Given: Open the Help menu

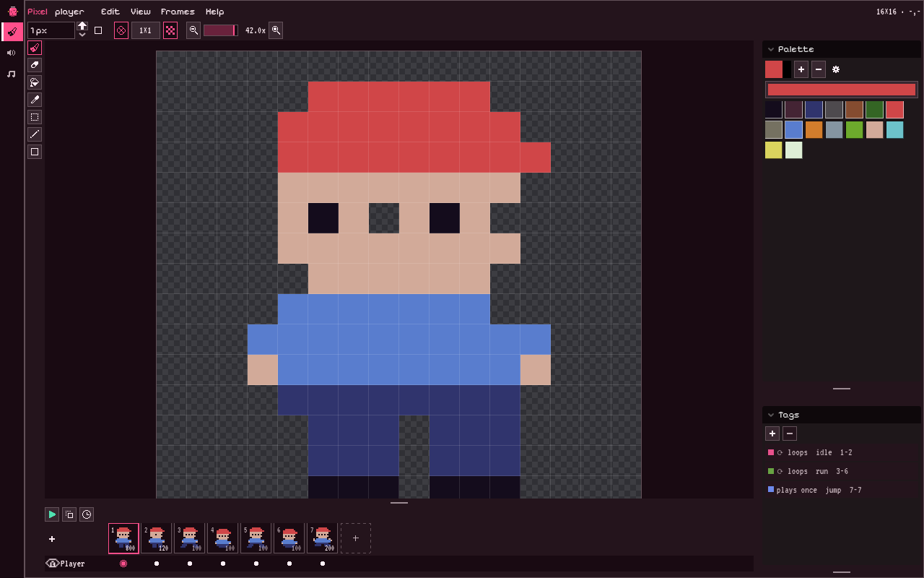Looking at the screenshot, I should click(x=214, y=12).
